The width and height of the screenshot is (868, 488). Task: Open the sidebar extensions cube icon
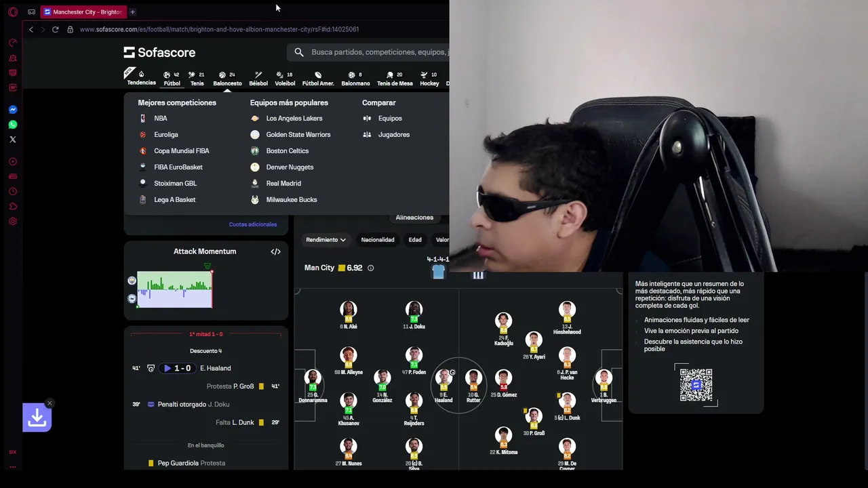point(12,206)
